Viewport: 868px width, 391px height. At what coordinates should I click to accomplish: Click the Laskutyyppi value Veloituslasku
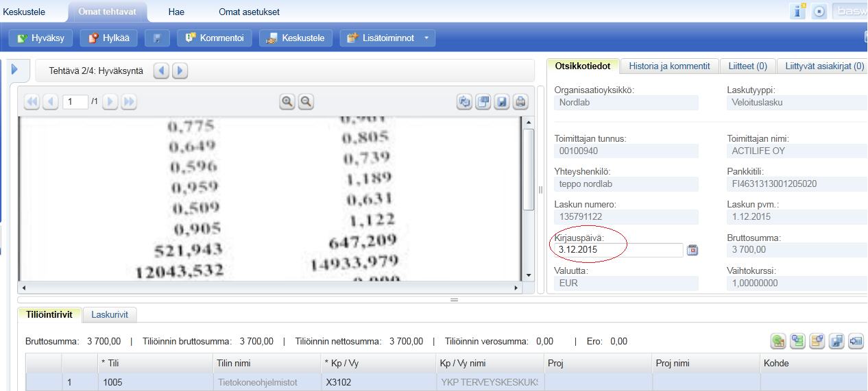click(x=797, y=103)
